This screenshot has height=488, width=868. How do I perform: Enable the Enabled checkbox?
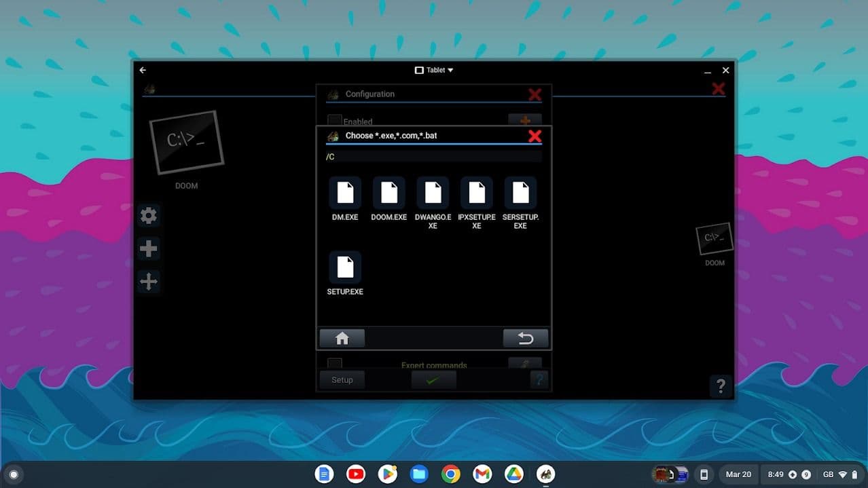coord(334,121)
